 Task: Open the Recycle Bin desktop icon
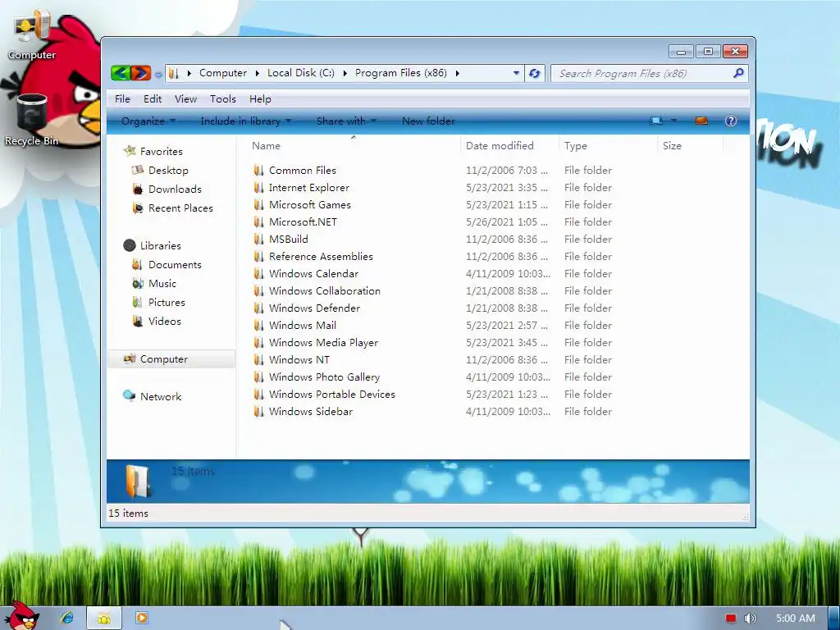pyautogui.click(x=32, y=120)
